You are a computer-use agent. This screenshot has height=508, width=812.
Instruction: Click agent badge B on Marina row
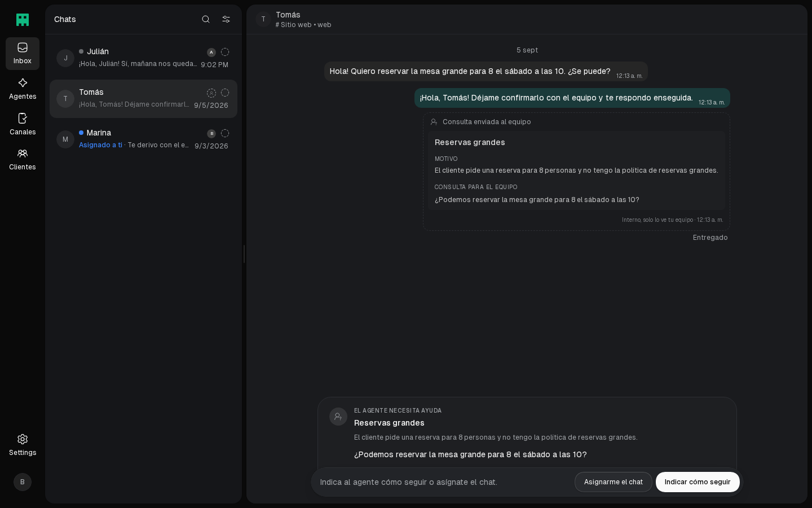(211, 134)
